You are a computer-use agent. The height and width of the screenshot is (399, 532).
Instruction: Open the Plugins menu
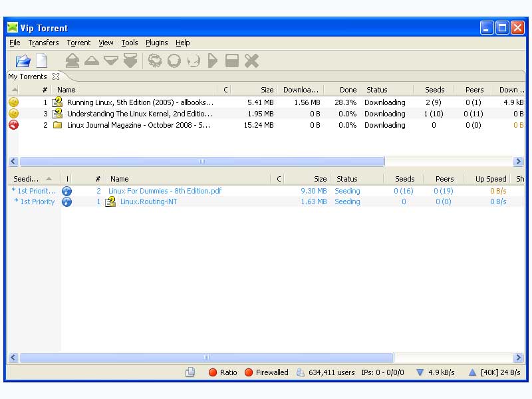pyautogui.click(x=157, y=43)
